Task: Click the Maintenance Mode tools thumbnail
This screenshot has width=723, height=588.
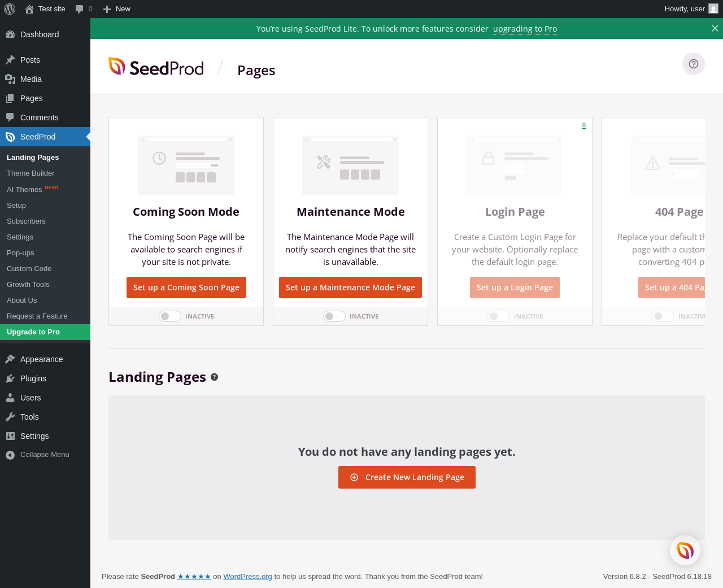Action: coord(350,165)
